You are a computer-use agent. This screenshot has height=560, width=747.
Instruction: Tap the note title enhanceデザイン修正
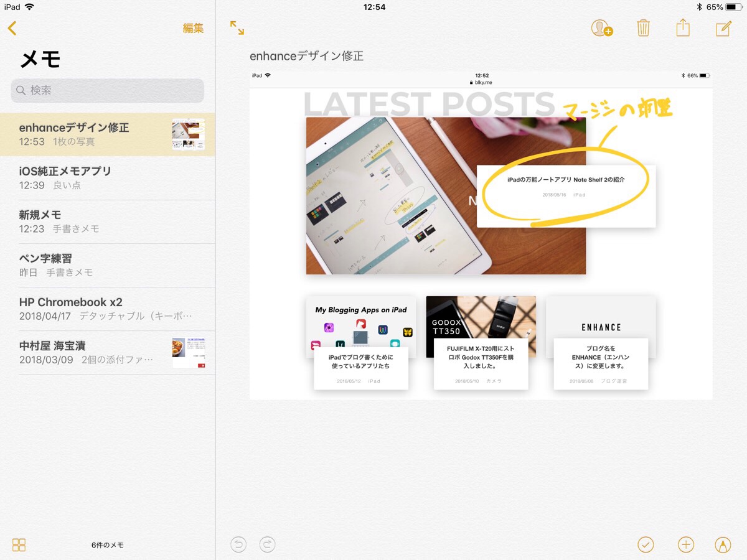306,56
